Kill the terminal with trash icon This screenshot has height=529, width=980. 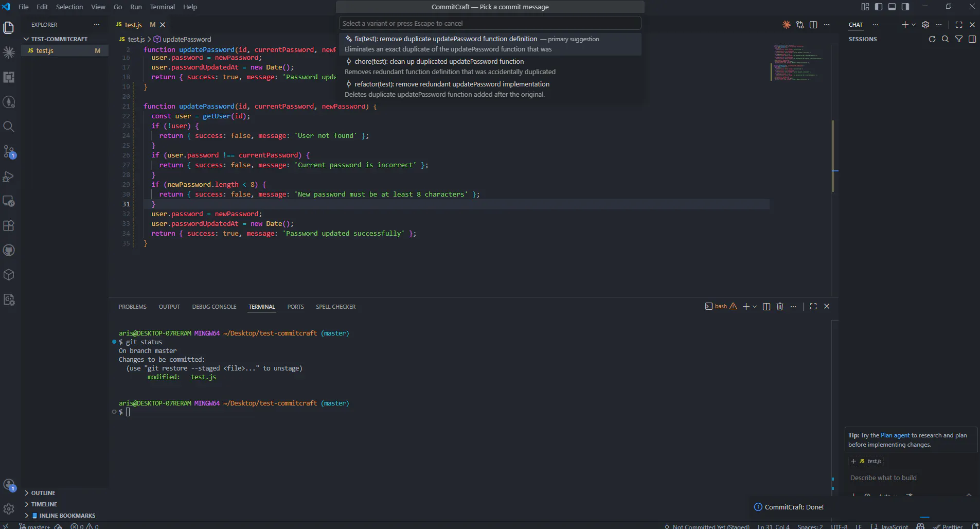pos(780,307)
